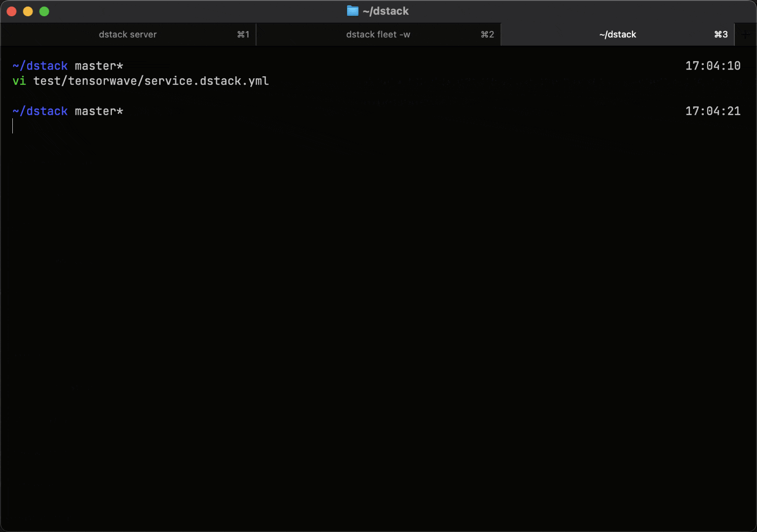Viewport: 757px width, 532px height.
Task: Minimize window with yellow button
Action: tap(28, 11)
